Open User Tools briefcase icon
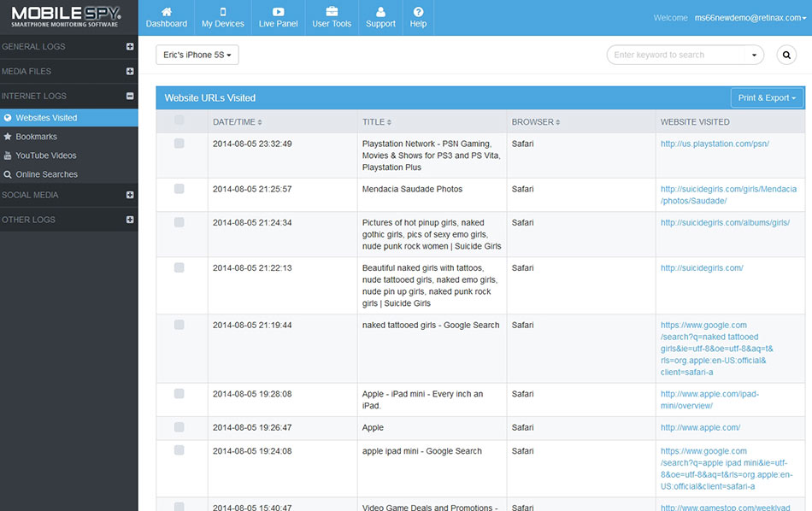 332,13
